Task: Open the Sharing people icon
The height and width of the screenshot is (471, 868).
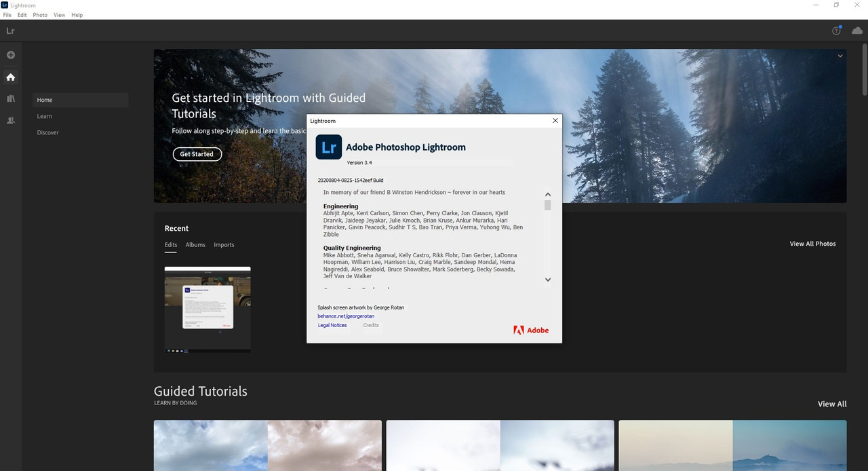Action: [x=10, y=120]
